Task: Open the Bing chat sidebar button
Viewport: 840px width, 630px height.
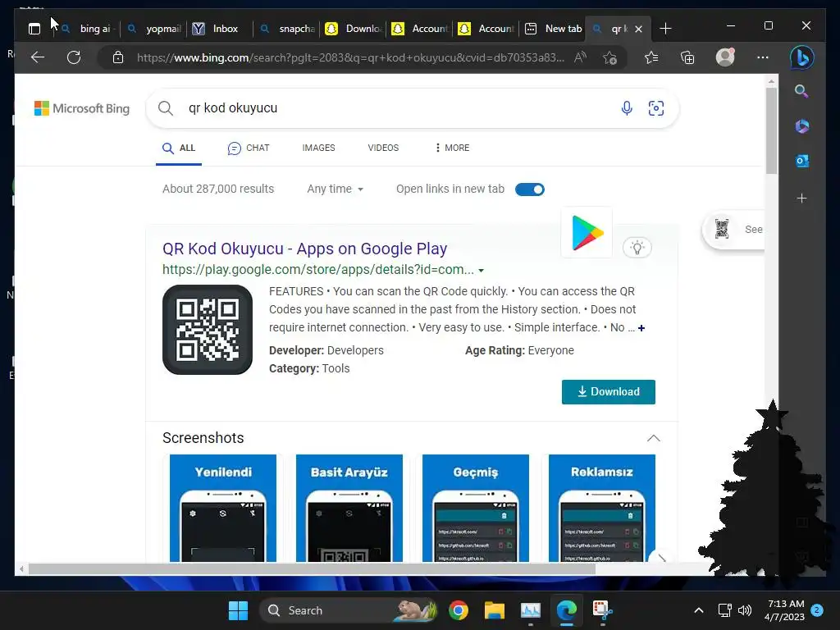Action: pos(802,57)
